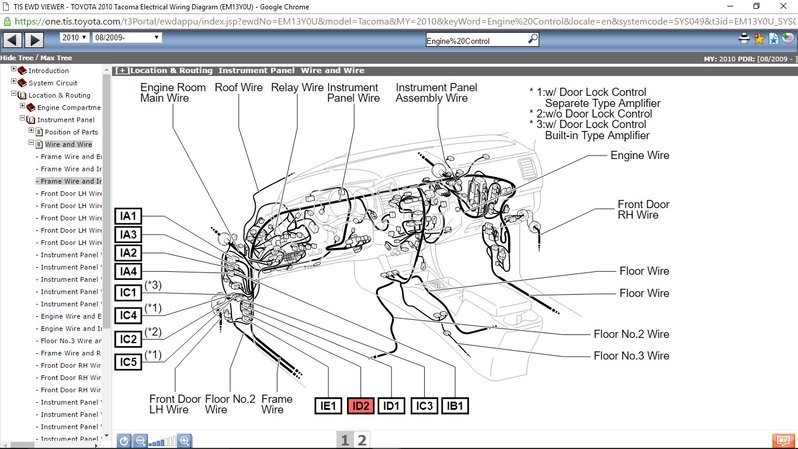
Task: Go forward with the right arrow button
Action: (34, 39)
